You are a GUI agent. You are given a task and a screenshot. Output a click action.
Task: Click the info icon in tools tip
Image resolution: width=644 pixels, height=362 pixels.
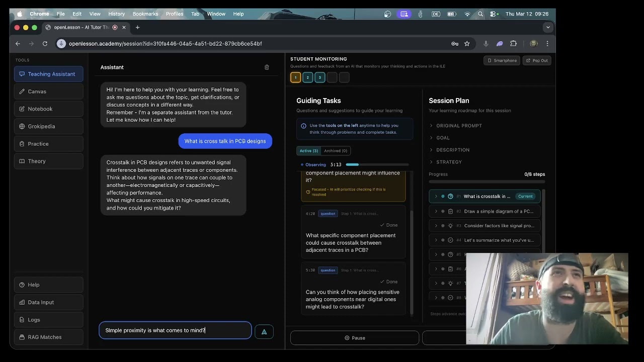303,126
